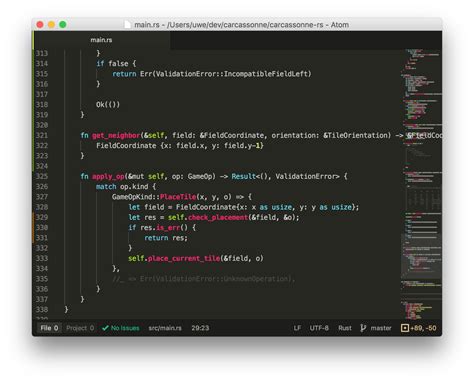Select the main.rs editor tab
The width and height of the screenshot is (474, 382).
click(101, 40)
